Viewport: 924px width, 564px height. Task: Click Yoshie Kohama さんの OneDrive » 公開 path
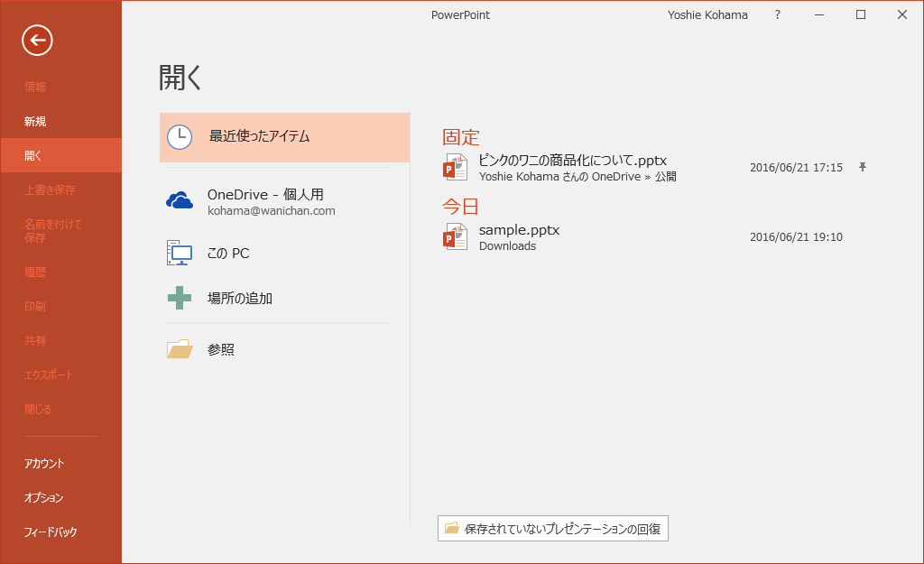(x=577, y=176)
